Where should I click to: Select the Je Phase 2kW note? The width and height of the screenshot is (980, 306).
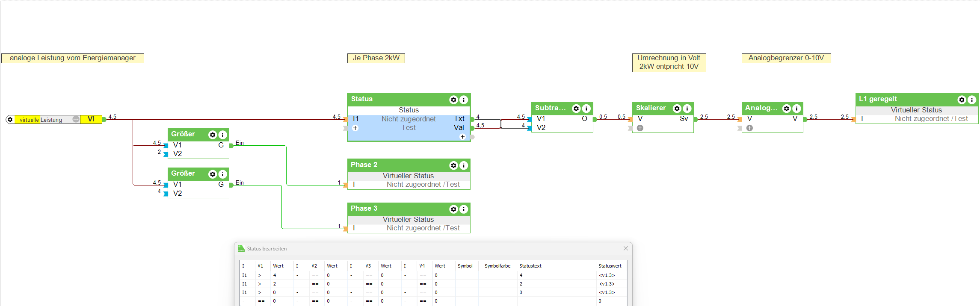376,58
